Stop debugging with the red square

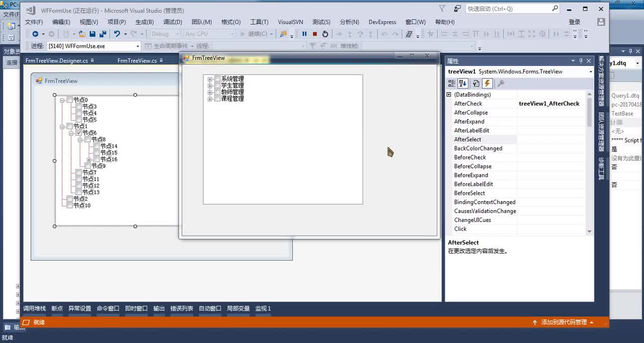pos(314,34)
